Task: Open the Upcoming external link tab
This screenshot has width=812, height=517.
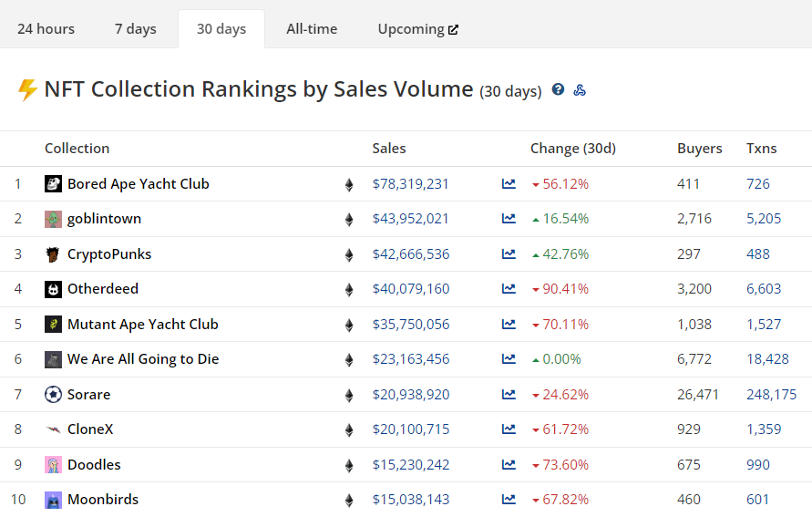Action: click(x=418, y=29)
